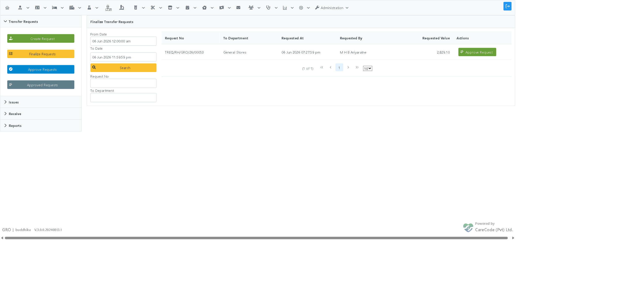
Task: Open the cash money menu icon
Action: (221, 8)
